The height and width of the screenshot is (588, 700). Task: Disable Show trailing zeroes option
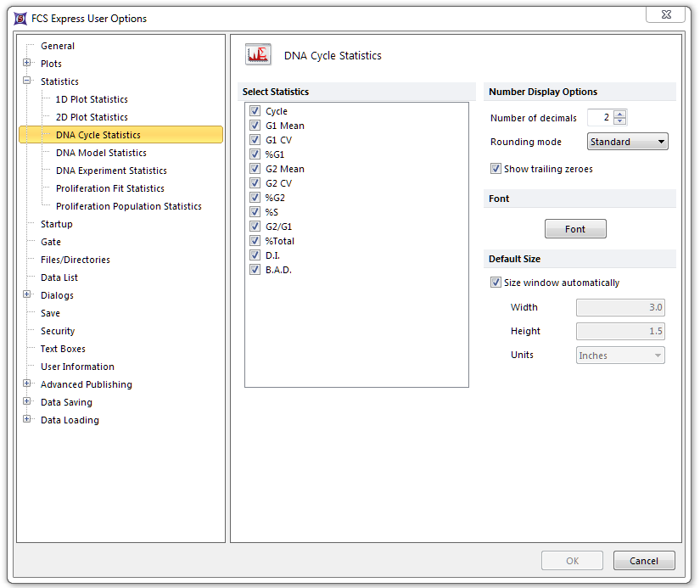496,169
